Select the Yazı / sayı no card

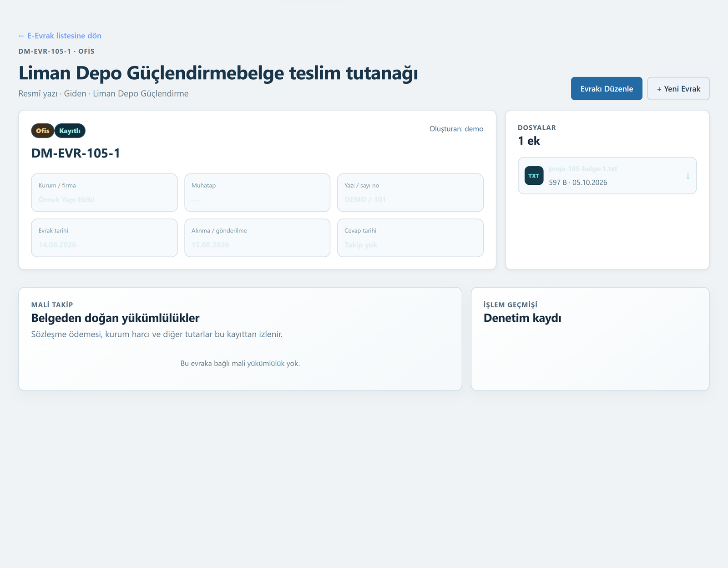click(410, 193)
